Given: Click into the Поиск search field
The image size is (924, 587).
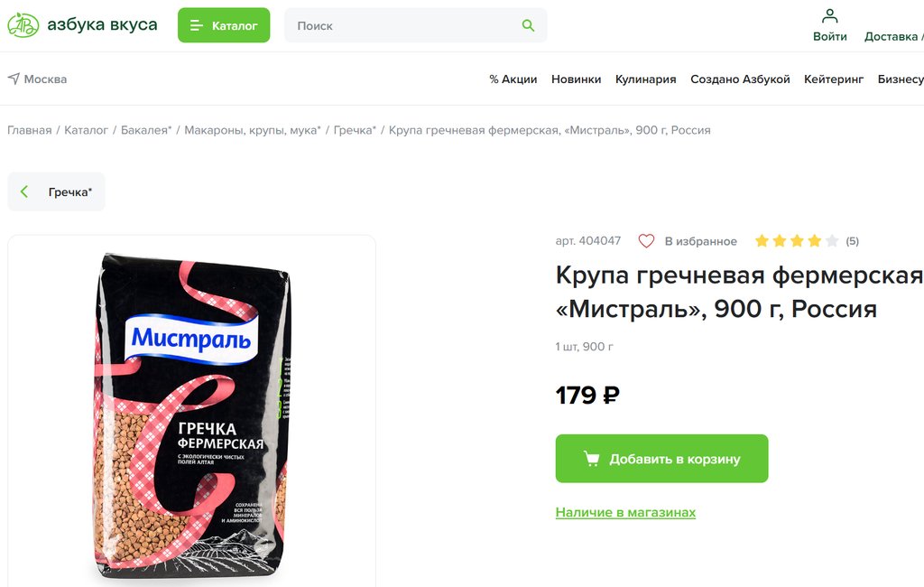Looking at the screenshot, I should (x=415, y=25).
